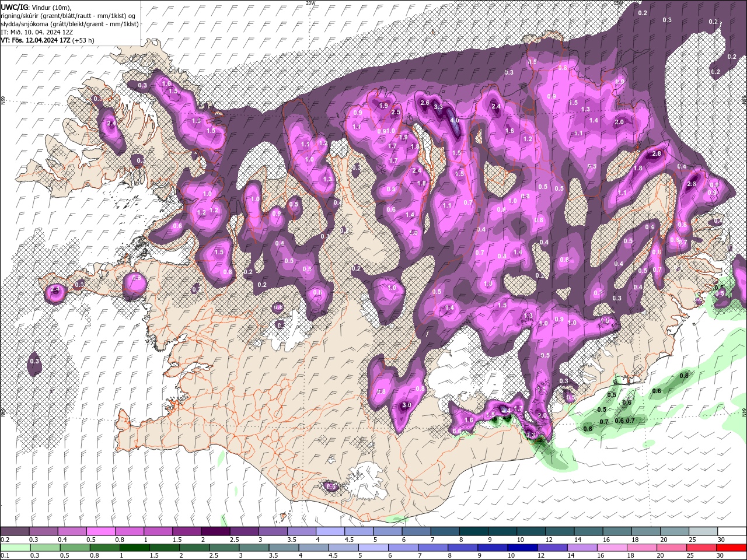
Task: Click the 20–25 pink rain swatch
Action: click(x=671, y=548)
